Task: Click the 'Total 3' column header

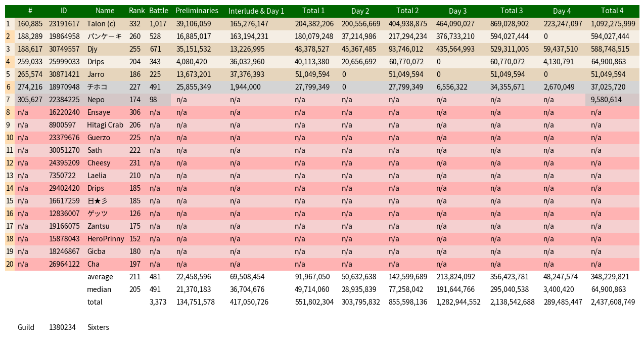Action: click(x=512, y=11)
